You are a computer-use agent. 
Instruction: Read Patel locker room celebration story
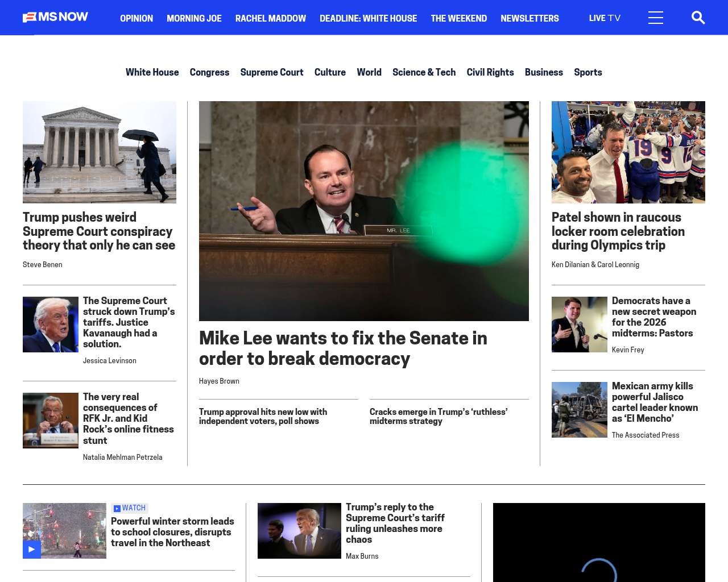click(x=618, y=231)
